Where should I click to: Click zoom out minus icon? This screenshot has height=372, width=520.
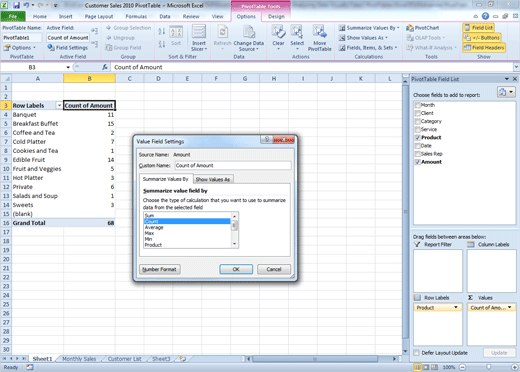[462, 367]
